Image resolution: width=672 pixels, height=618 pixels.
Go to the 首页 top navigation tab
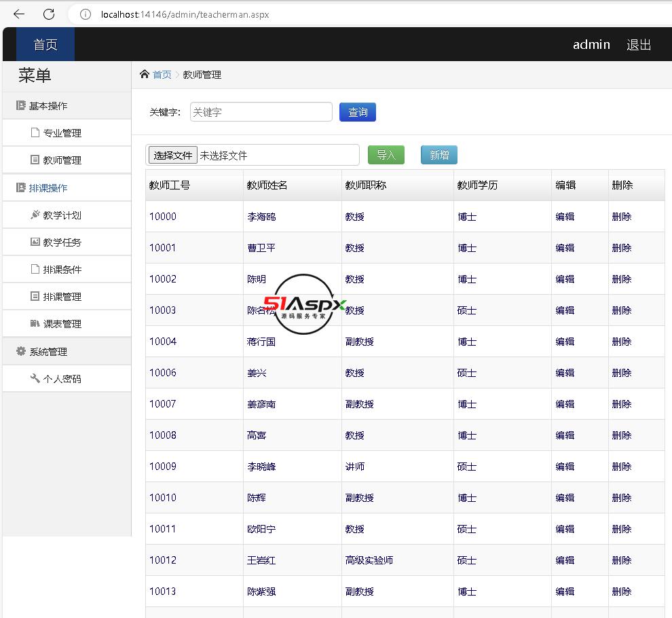45,45
